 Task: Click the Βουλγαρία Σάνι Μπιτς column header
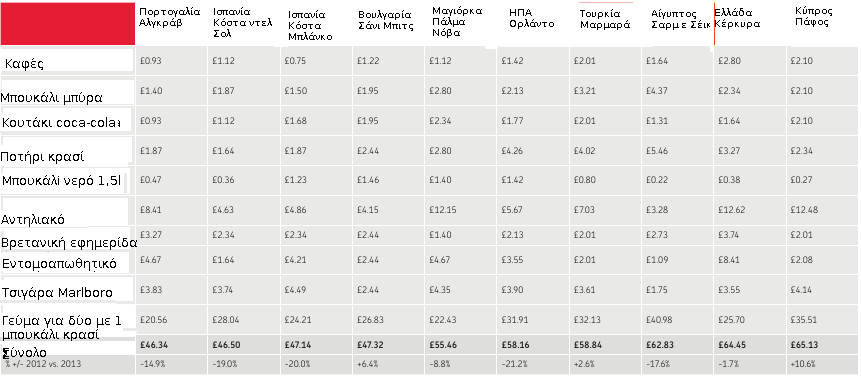pos(386,20)
